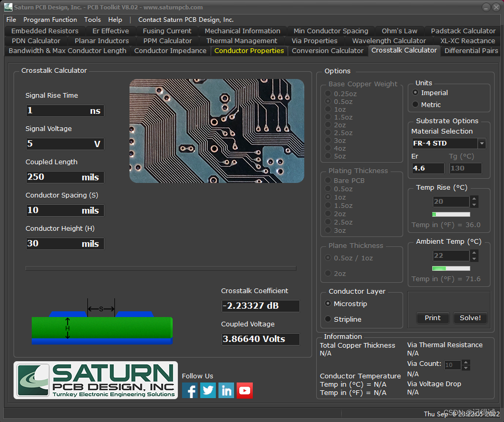Screen dimensions: 504x422
Task: Select the Stripline conductor layer option
Action: coord(328,319)
